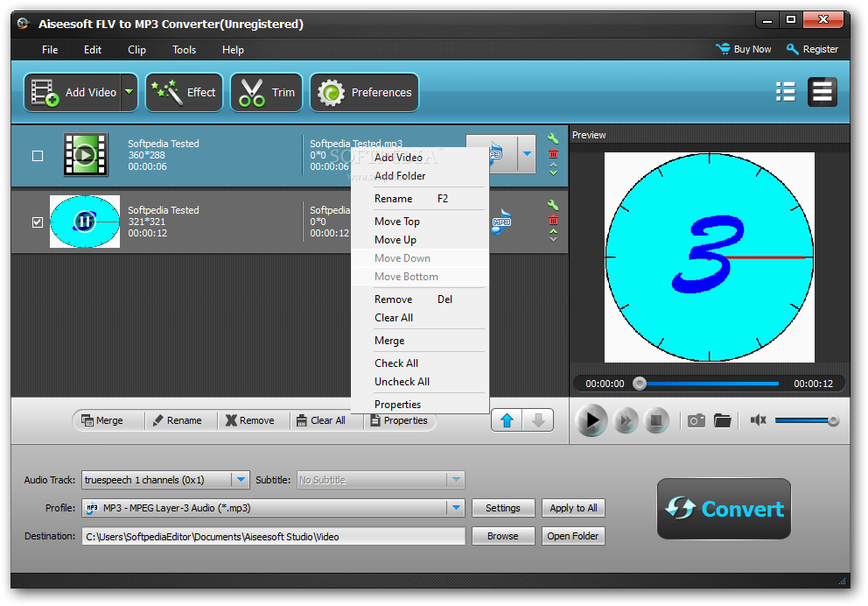868x606 pixels.
Task: Click the profile Settings button
Action: [x=503, y=508]
